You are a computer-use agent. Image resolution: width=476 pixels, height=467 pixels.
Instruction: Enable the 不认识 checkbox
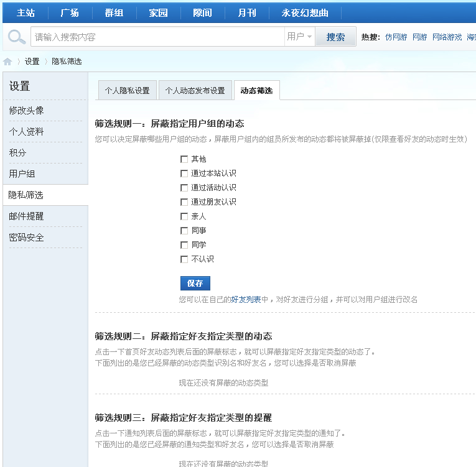[x=184, y=259]
